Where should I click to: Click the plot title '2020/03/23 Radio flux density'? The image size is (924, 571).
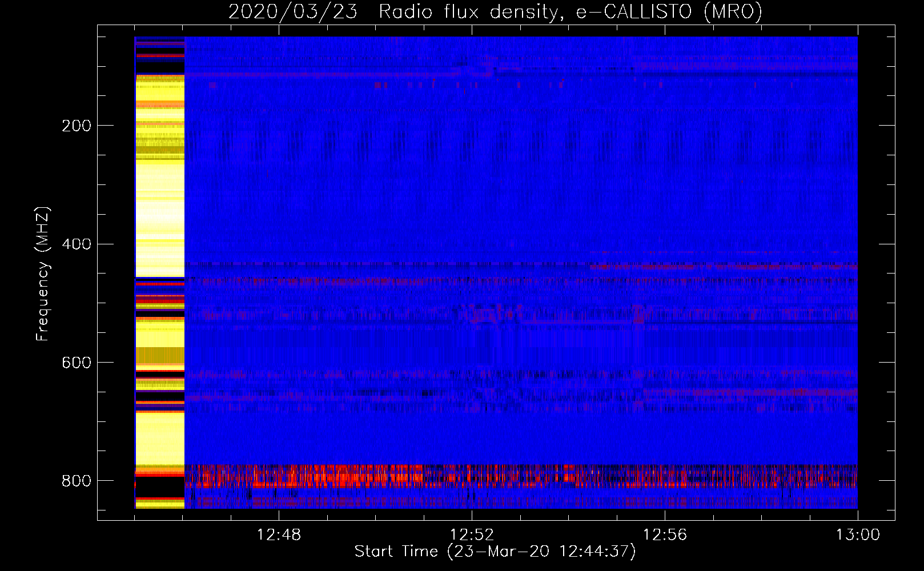(x=495, y=11)
